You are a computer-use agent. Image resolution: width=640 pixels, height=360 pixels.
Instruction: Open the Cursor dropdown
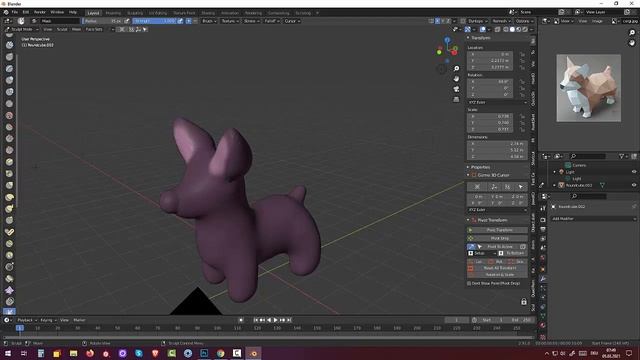292,21
